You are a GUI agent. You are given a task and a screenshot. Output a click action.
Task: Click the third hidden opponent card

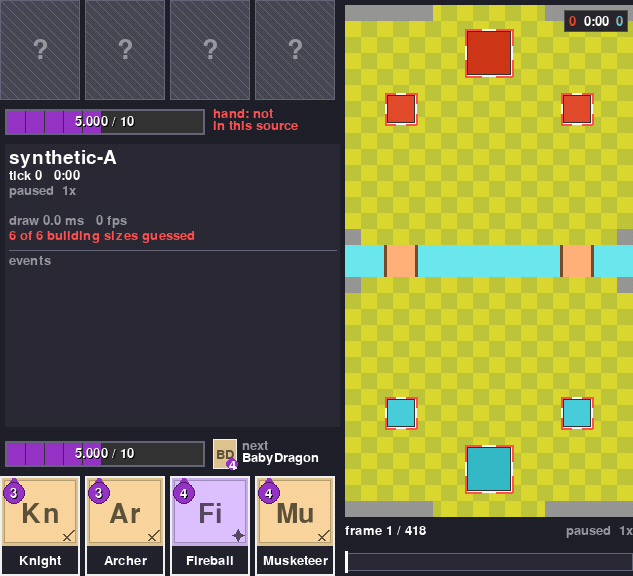(x=210, y=50)
